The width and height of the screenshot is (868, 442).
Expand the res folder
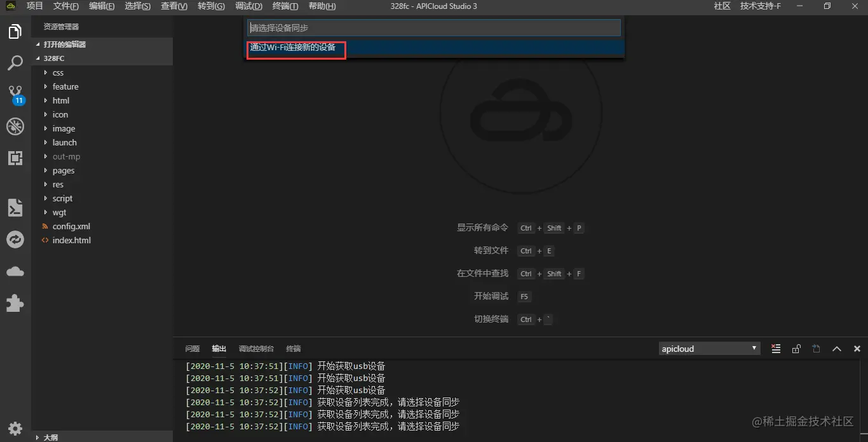click(102, 184)
